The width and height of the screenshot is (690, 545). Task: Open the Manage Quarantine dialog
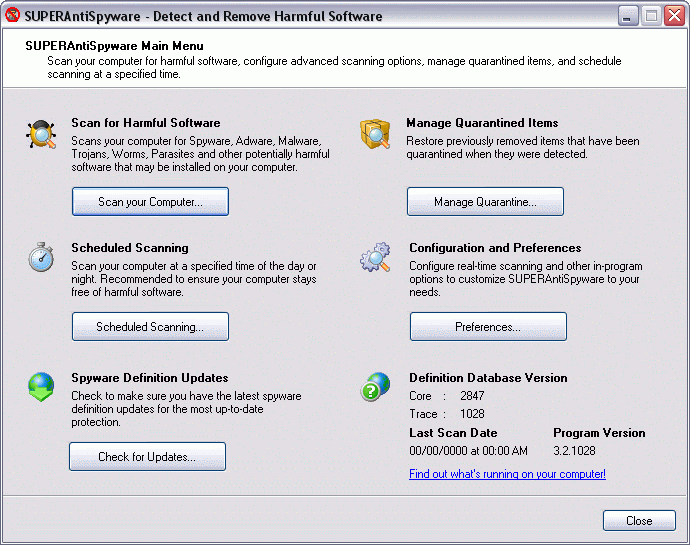click(x=485, y=202)
